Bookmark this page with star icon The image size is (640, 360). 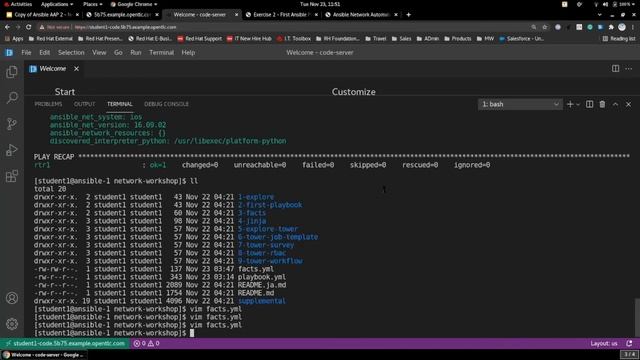(545, 27)
